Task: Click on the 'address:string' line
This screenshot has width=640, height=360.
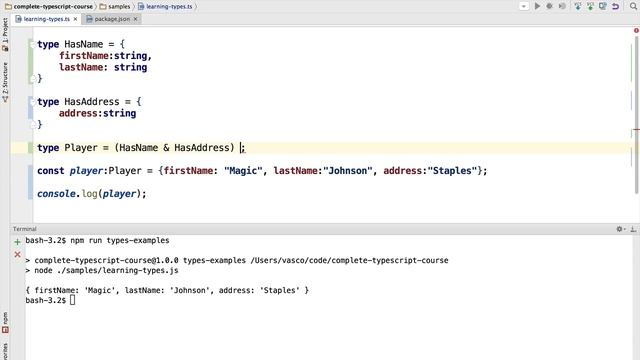Action: point(97,113)
